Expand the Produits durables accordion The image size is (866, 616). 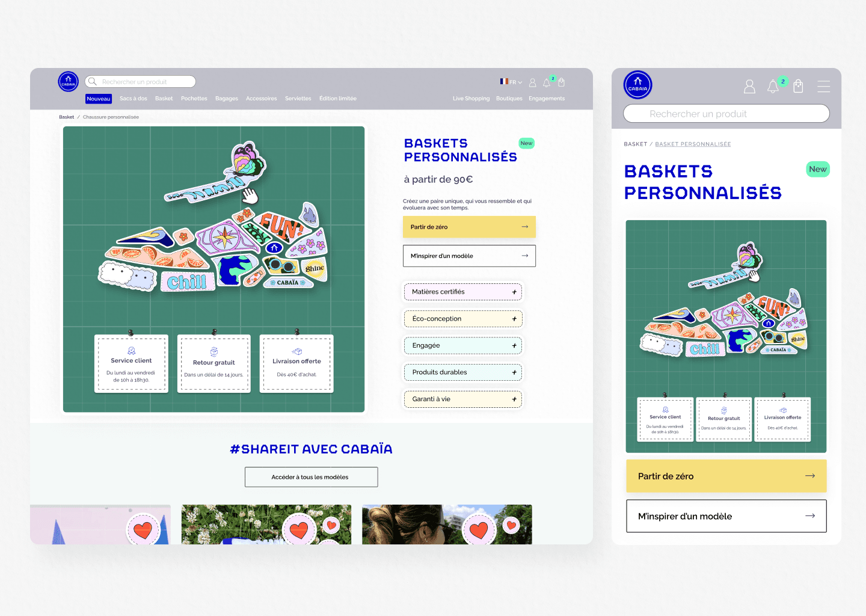(463, 372)
